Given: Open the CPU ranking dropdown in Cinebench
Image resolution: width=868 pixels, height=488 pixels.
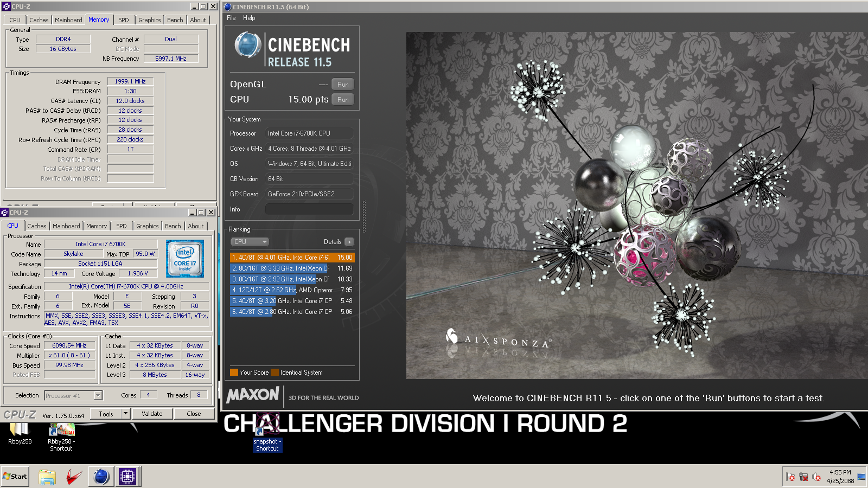Looking at the screenshot, I should tap(250, 242).
